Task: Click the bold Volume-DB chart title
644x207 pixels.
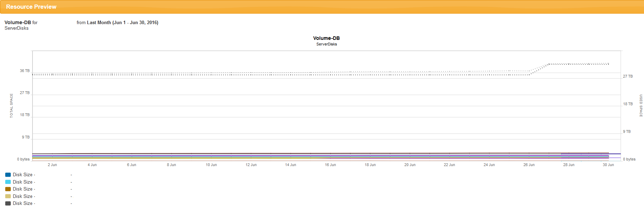Action: pos(327,38)
